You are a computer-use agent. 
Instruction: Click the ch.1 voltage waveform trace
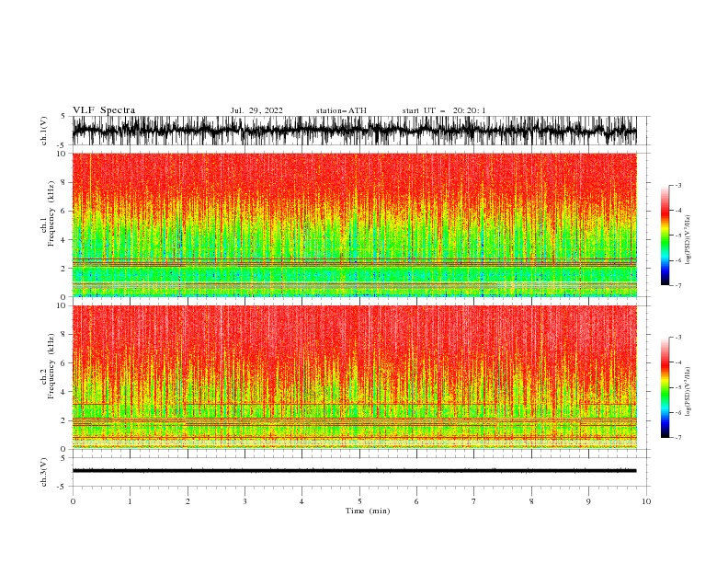[x=354, y=131]
